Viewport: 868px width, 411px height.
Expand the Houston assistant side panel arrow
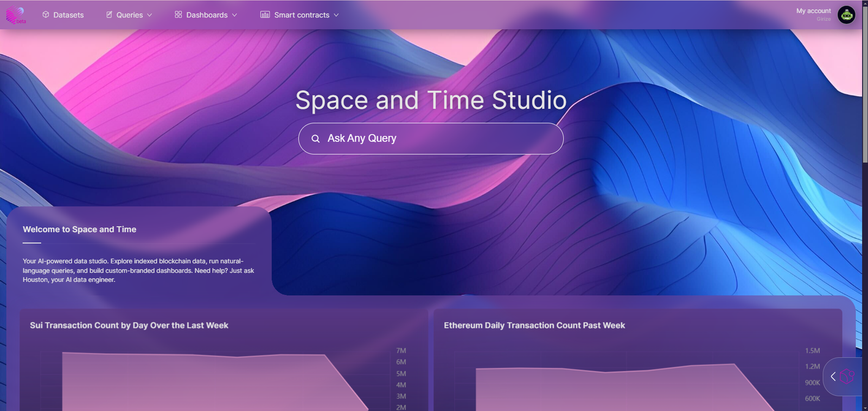833,376
